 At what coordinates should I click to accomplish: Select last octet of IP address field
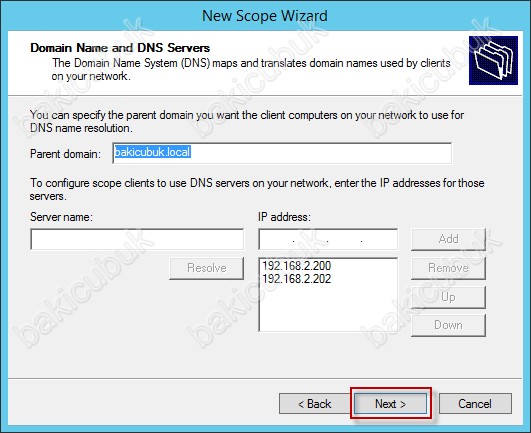pyautogui.click(x=379, y=240)
